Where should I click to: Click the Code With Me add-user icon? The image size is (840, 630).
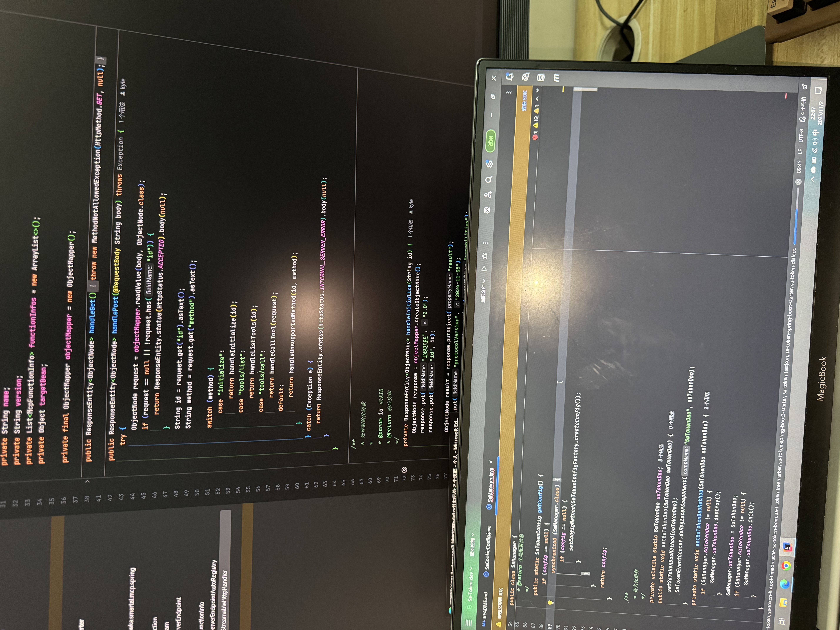click(x=488, y=194)
